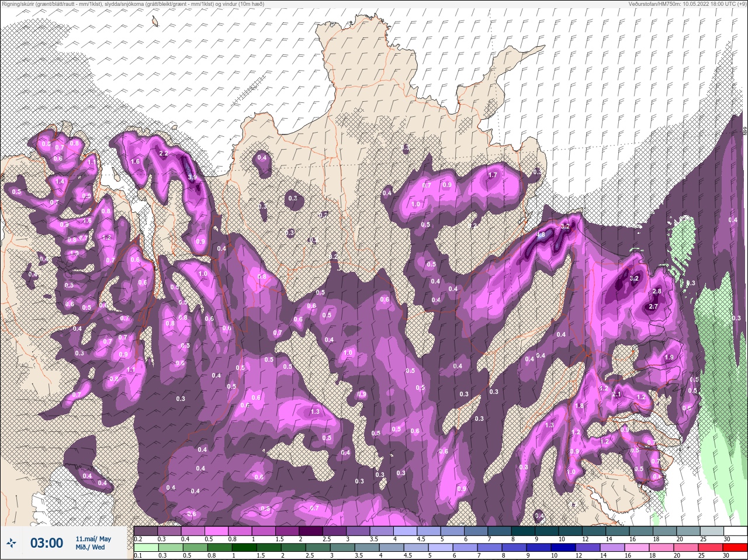Pick the lightest green 0.1 swatch

click(146, 548)
